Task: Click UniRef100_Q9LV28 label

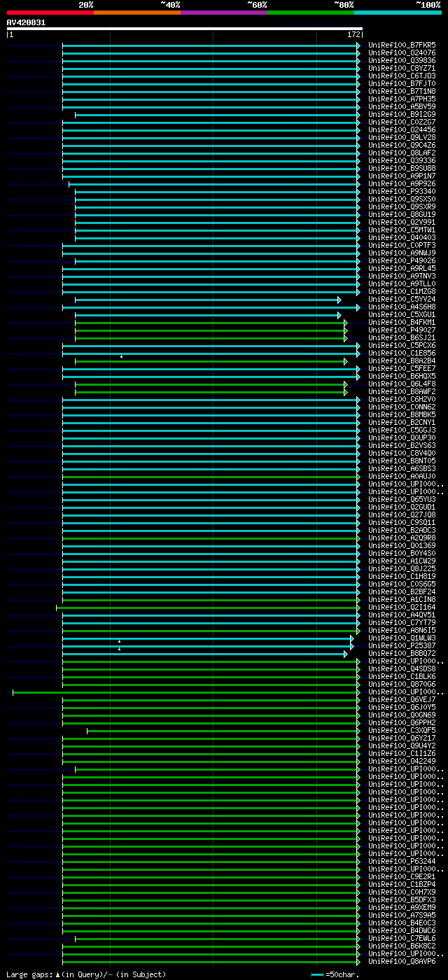Action: tap(402, 137)
